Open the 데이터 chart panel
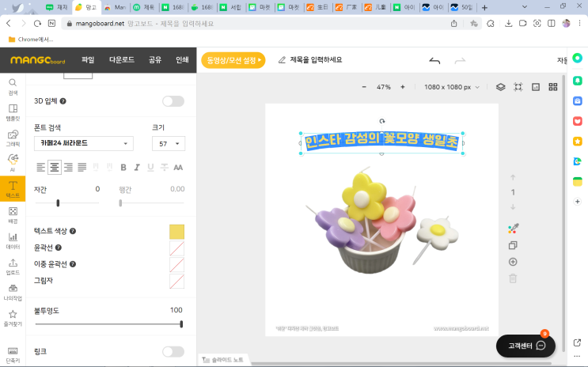This screenshot has width=588, height=367. (x=13, y=240)
